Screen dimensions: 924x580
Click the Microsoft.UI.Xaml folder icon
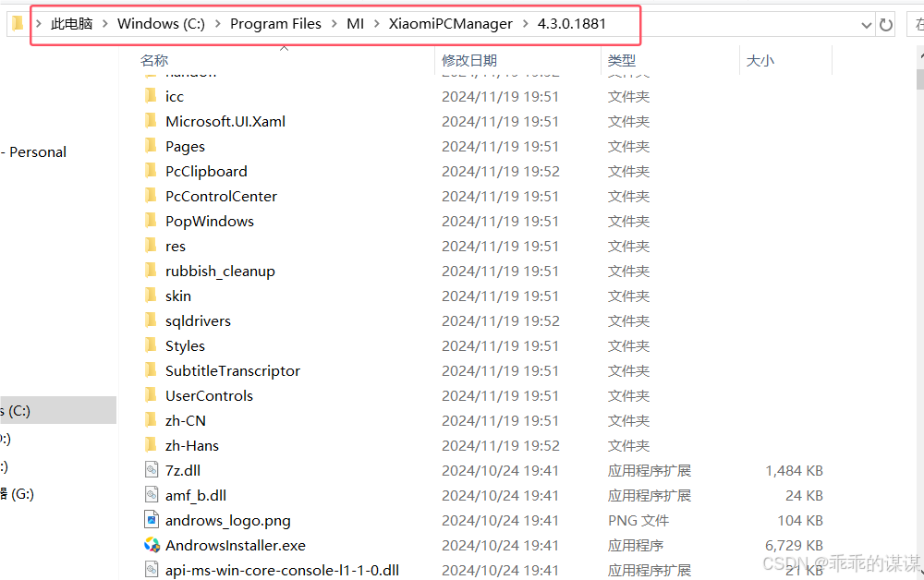151,121
